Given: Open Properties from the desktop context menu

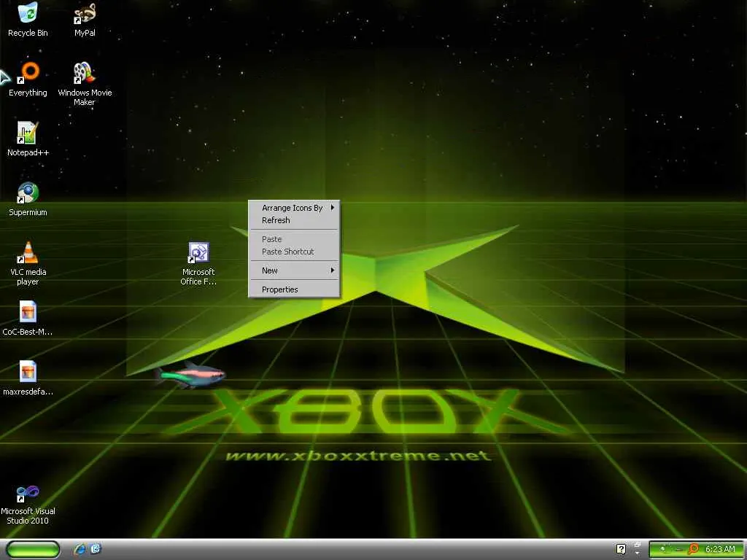Looking at the screenshot, I should pyautogui.click(x=294, y=289).
